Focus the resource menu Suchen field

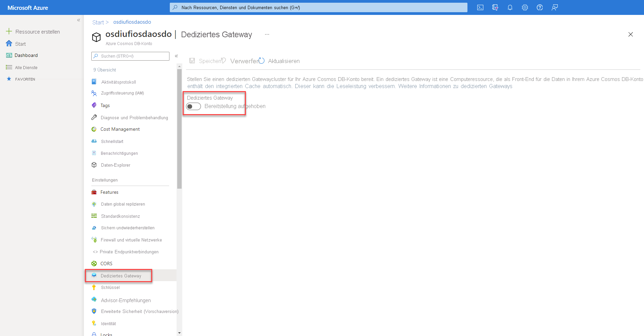(x=130, y=56)
